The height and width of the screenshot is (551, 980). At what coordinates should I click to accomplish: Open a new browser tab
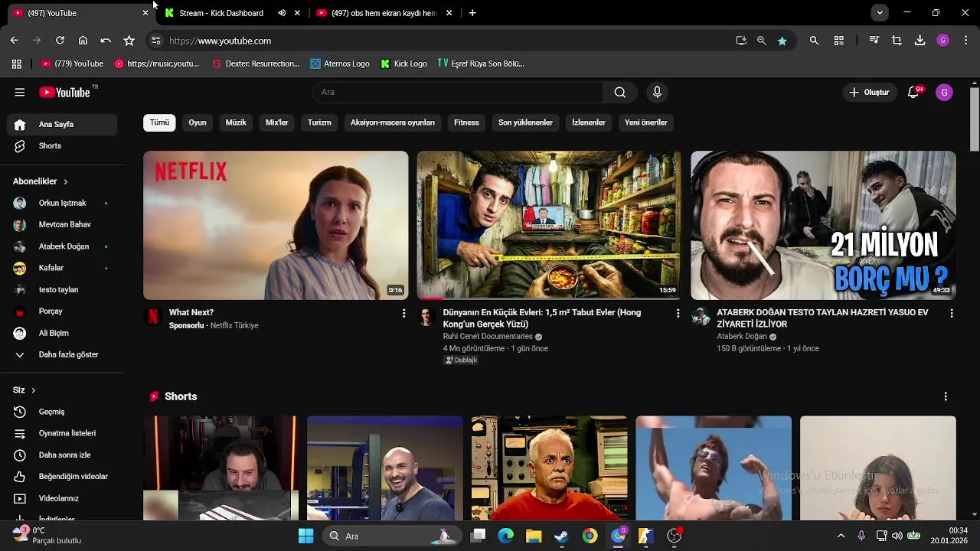(472, 13)
